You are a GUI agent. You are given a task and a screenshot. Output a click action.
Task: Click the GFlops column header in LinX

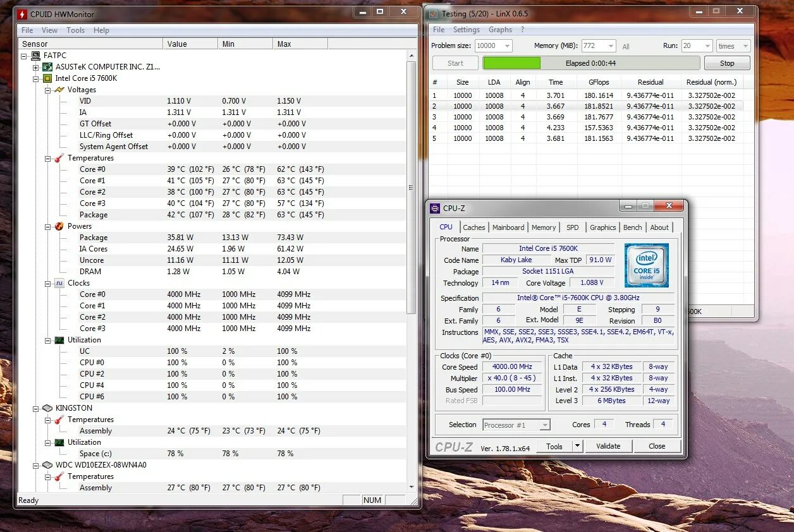point(598,82)
